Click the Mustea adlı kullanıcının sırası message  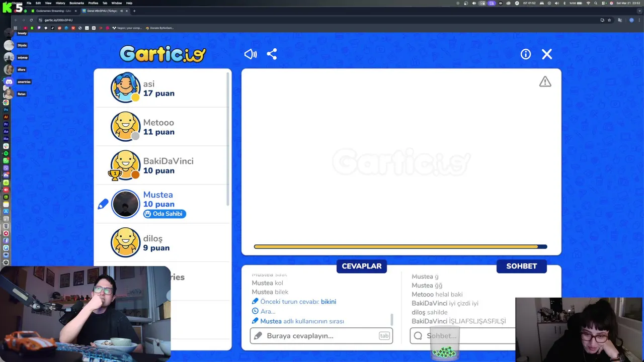(298, 321)
